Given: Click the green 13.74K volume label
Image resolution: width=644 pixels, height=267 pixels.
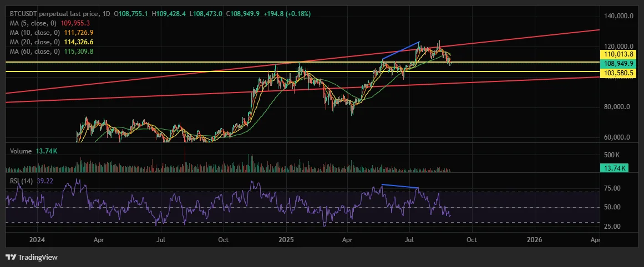Looking at the screenshot, I should pos(614,168).
